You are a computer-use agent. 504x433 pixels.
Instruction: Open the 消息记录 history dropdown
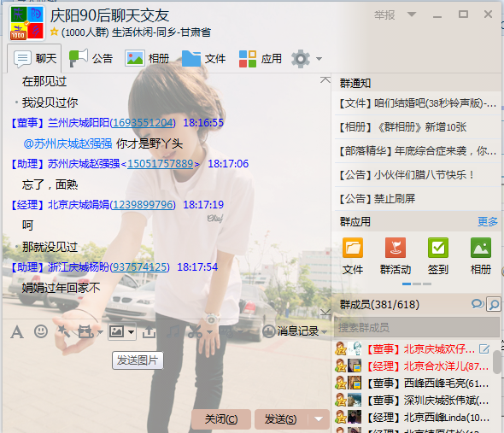(324, 332)
